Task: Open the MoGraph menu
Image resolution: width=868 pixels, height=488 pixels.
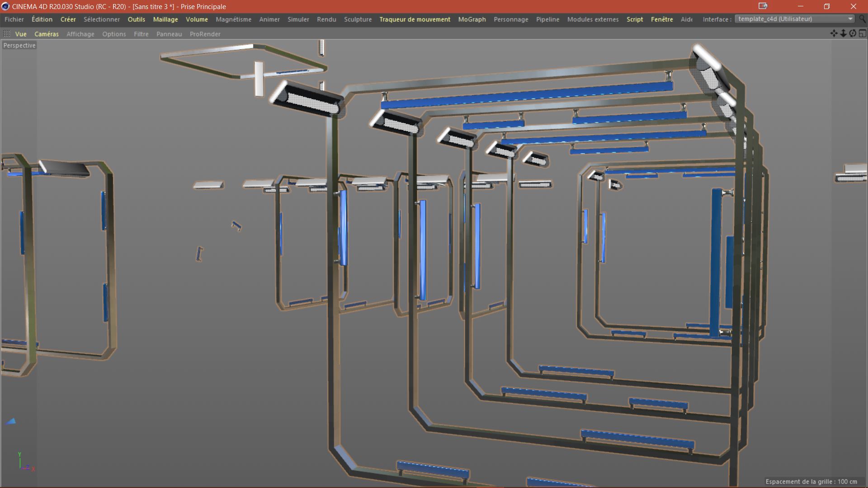Action: (x=472, y=19)
